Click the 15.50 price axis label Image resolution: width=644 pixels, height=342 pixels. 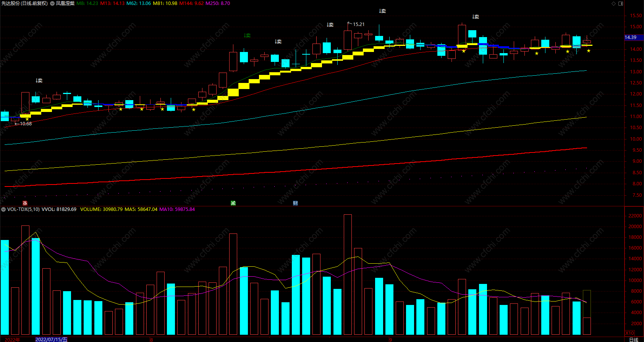click(636, 16)
